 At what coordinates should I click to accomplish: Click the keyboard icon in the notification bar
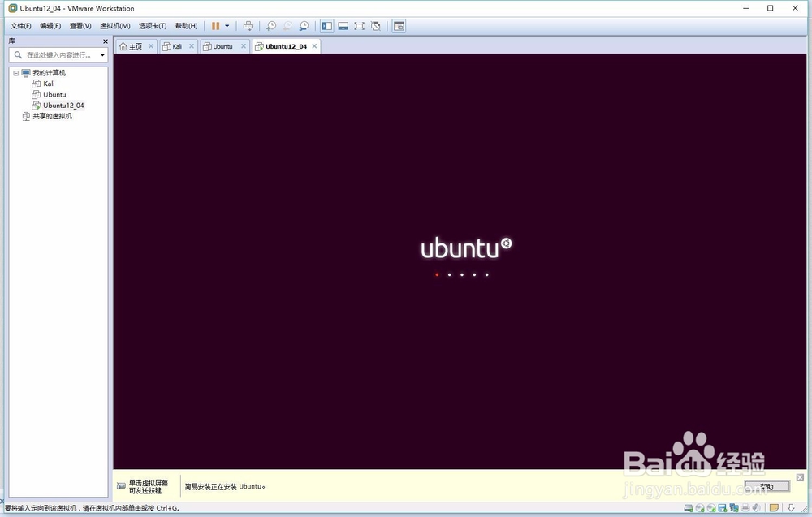pyautogui.click(x=121, y=486)
